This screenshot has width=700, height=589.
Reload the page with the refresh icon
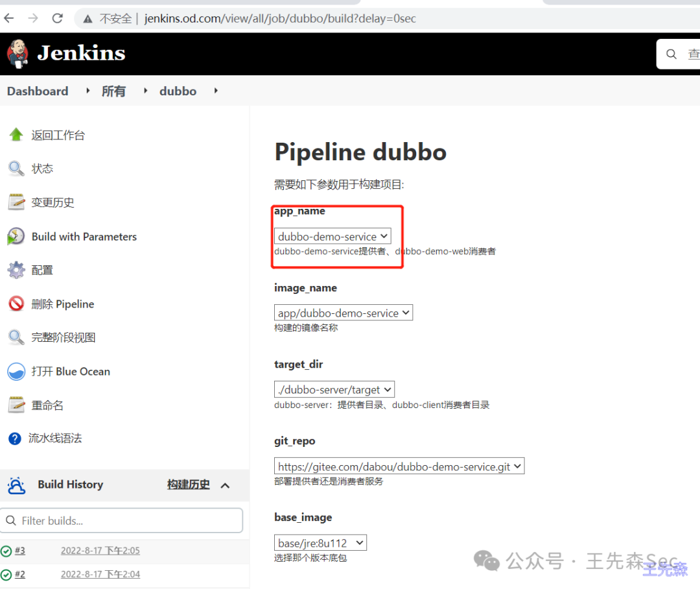(58, 18)
